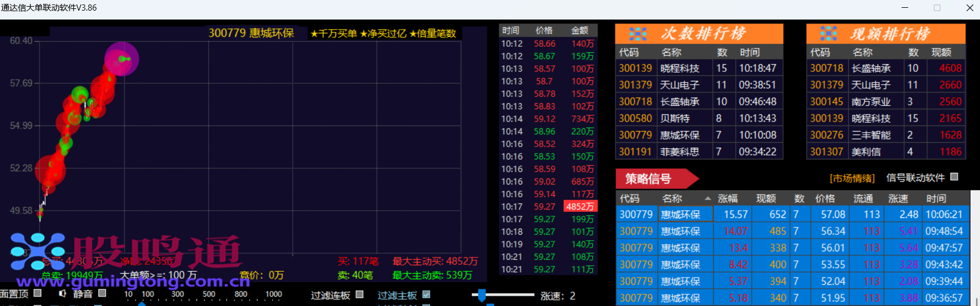Click the ★净买过亿 legend label
The height and width of the screenshot is (306, 980).
383,33
